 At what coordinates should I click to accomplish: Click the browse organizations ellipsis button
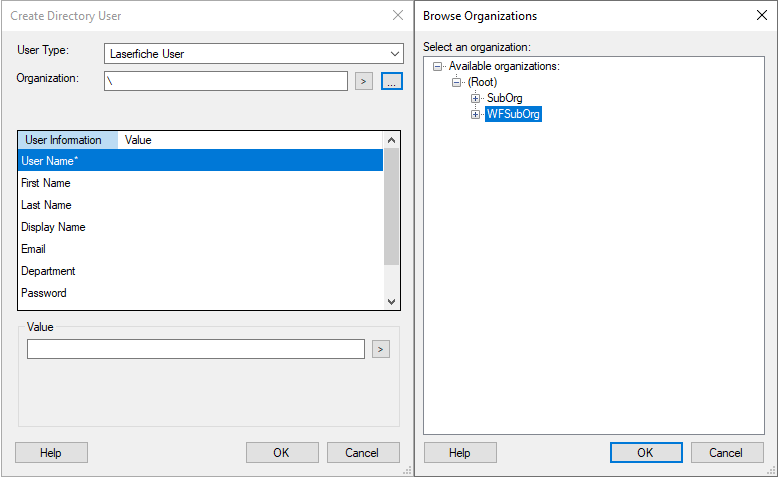pyautogui.click(x=391, y=82)
